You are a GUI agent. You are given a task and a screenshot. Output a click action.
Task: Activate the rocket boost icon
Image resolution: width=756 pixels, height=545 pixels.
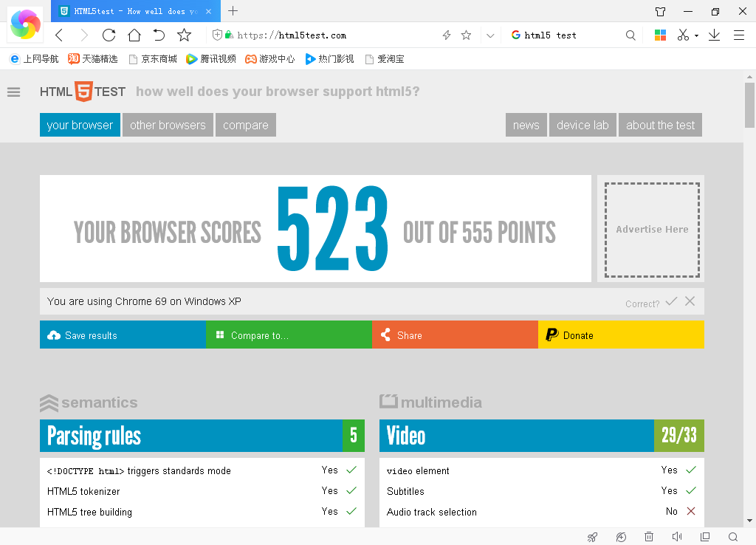point(592,537)
